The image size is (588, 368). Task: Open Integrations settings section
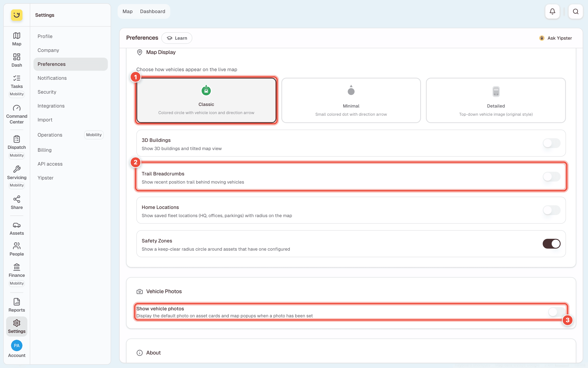click(70, 106)
